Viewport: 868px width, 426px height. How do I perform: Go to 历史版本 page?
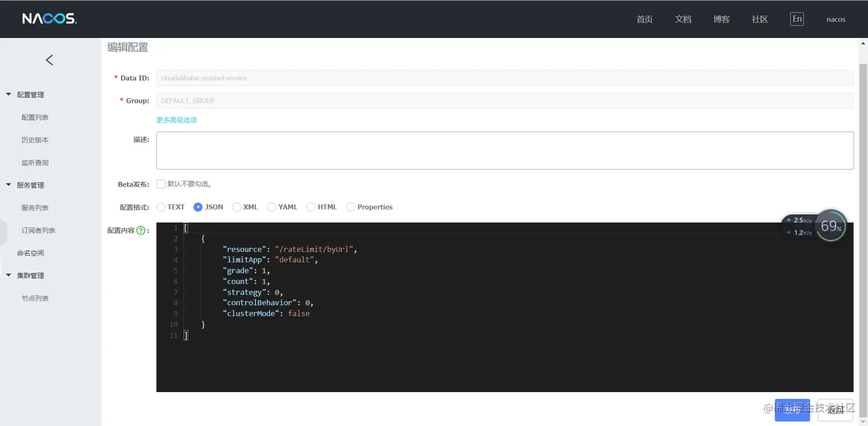click(x=35, y=140)
